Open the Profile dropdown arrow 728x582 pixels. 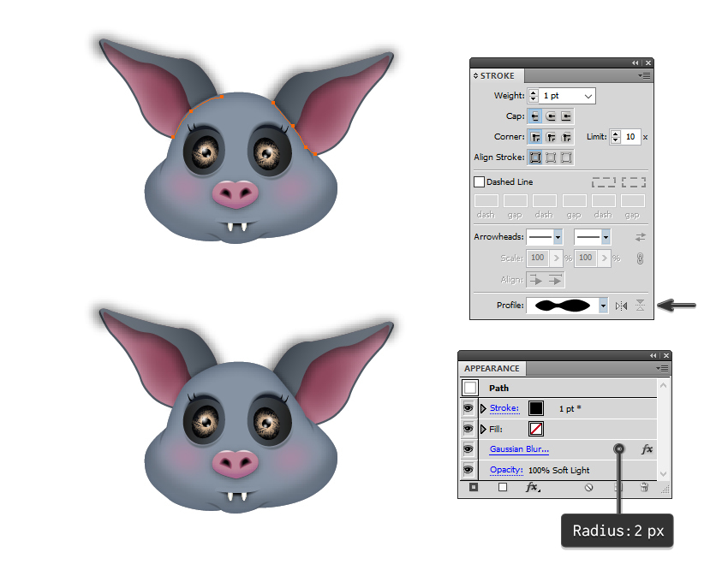(603, 306)
